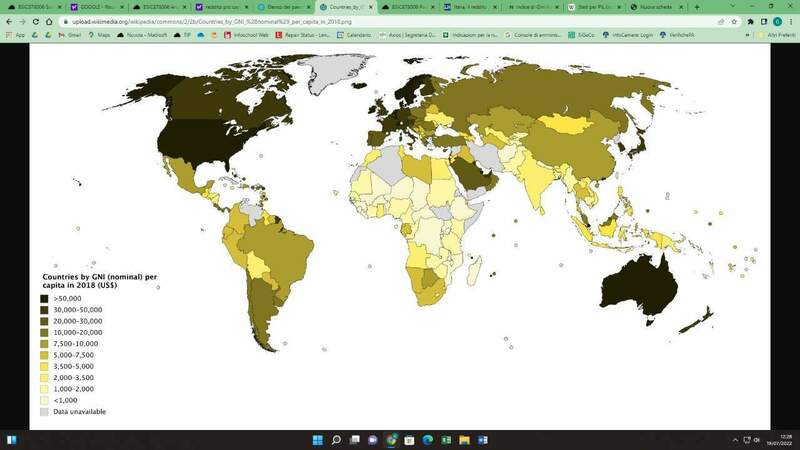Click the browser back arrow
The width and height of the screenshot is (800, 450).
[9, 21]
